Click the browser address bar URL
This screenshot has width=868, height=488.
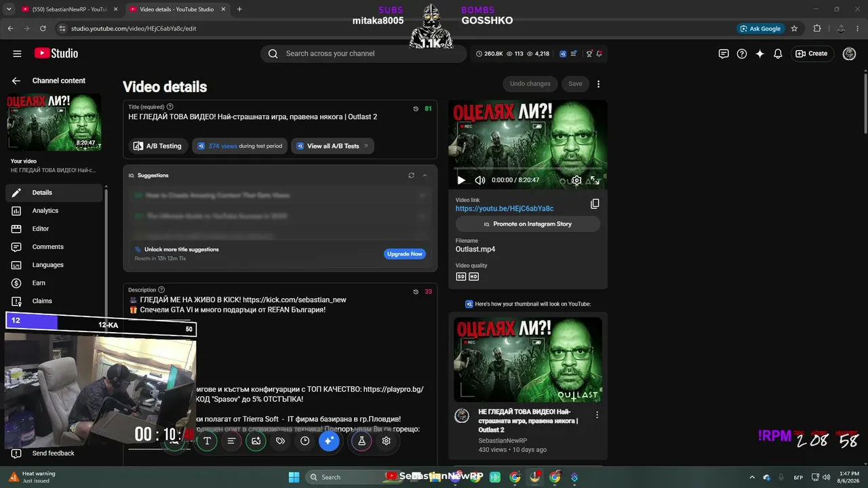(x=134, y=28)
